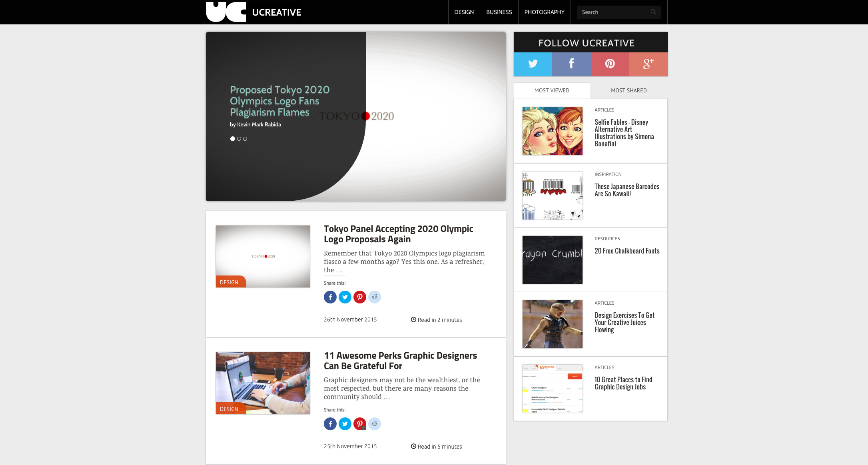Open the Google Plus follow icon
The height and width of the screenshot is (465, 868).
tap(648, 64)
